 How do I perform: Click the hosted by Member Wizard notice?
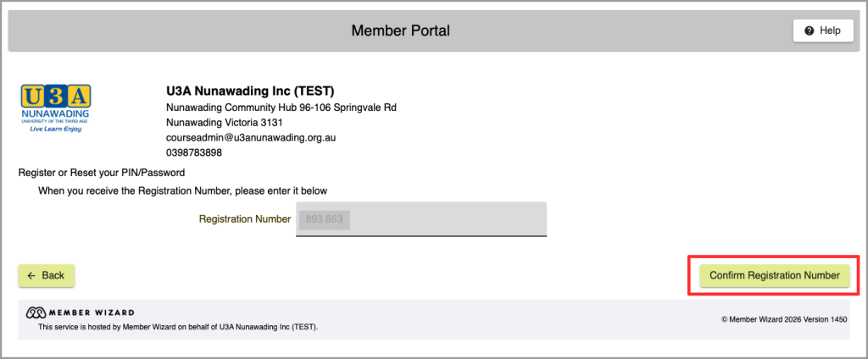point(178,327)
